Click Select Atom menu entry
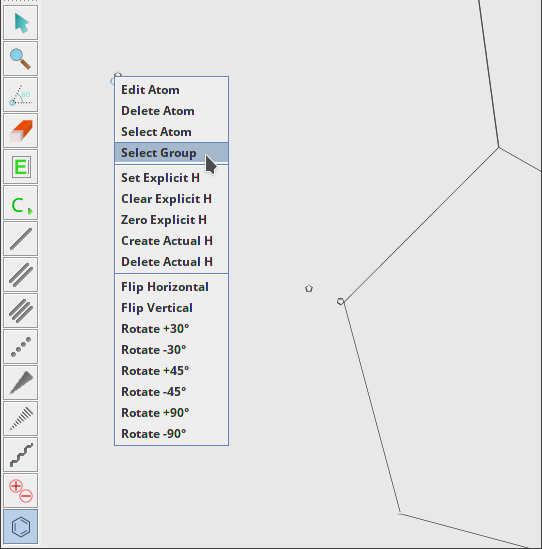Viewport: 542px width, 549px height. 172,132
